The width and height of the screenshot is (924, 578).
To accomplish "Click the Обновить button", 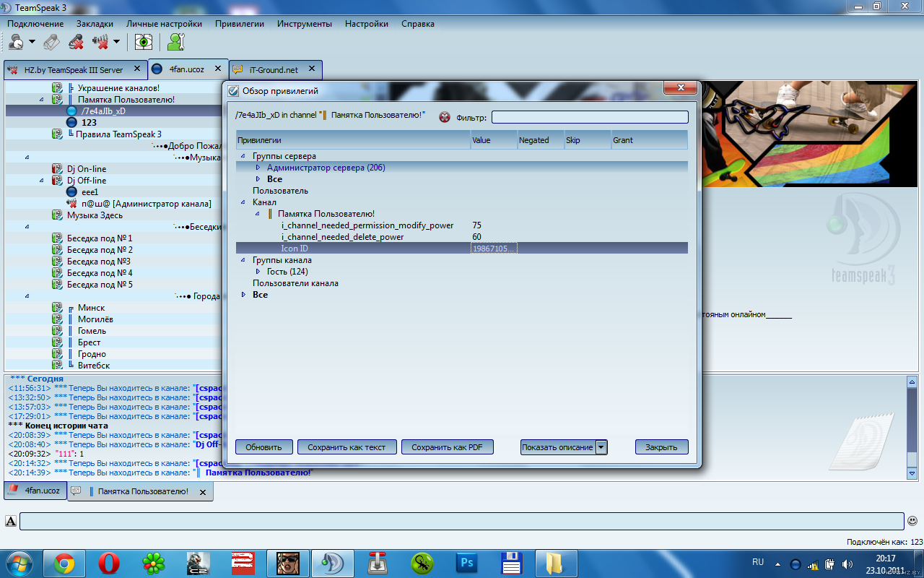I will [263, 447].
